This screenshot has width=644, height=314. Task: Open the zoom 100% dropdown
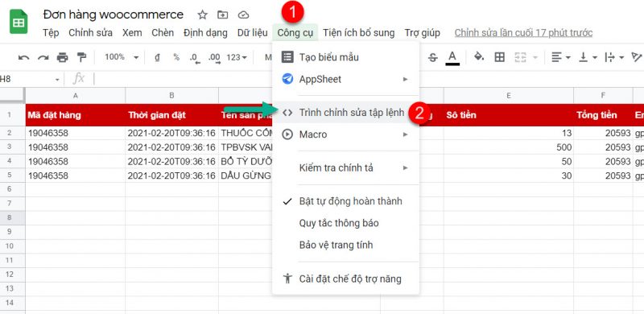[122, 57]
